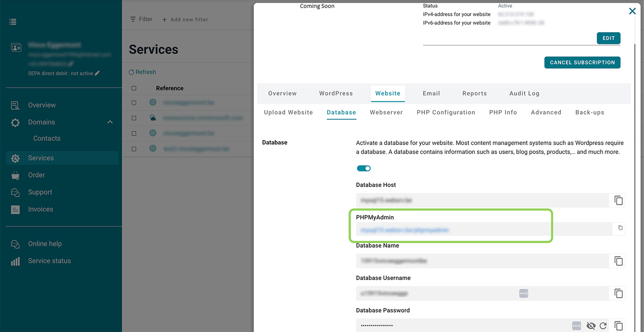Collapse the sidebar using the list icon
644x332 pixels.
tap(13, 22)
